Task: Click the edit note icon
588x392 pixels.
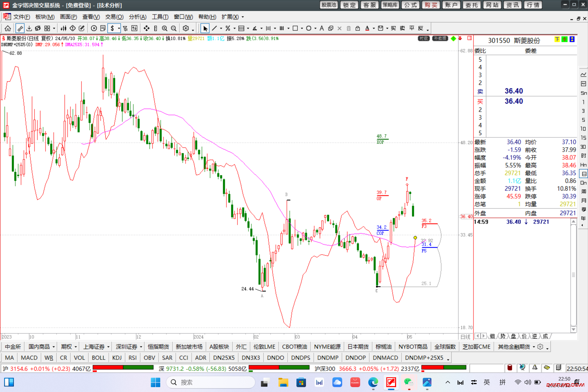Action: [81, 28]
